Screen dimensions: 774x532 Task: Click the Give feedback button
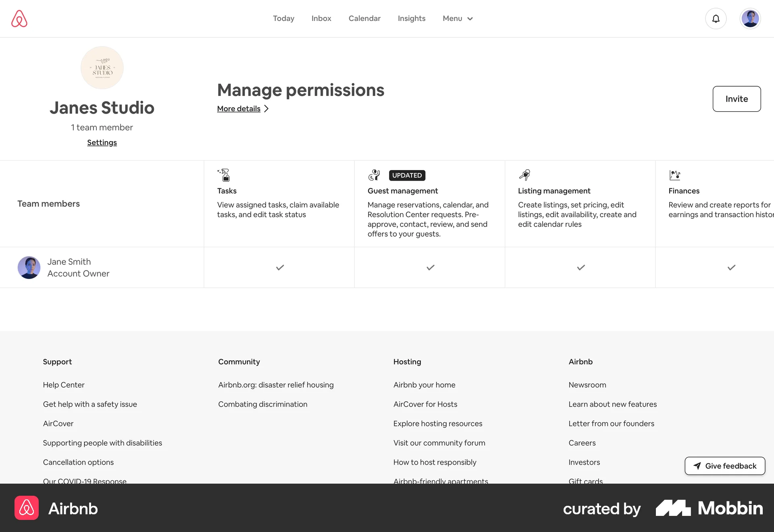(x=724, y=465)
